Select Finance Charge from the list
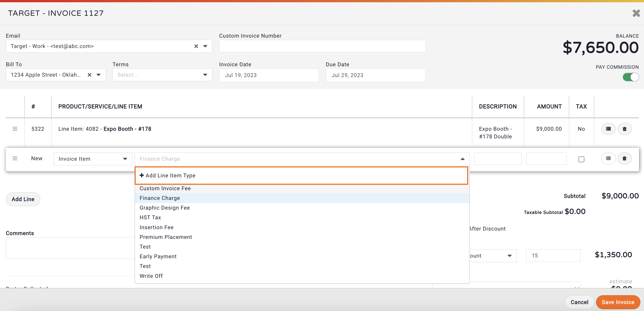This screenshot has height=311, width=644. click(x=302, y=198)
